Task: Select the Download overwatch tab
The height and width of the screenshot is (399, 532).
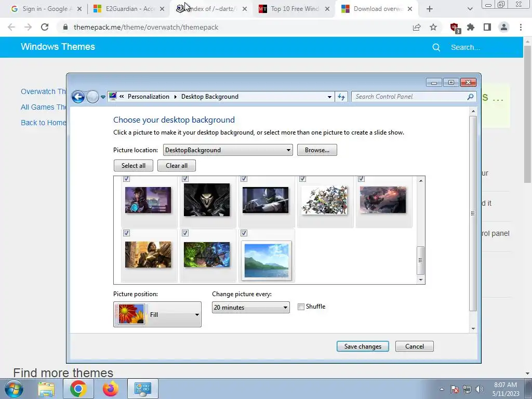Action: tap(377, 9)
